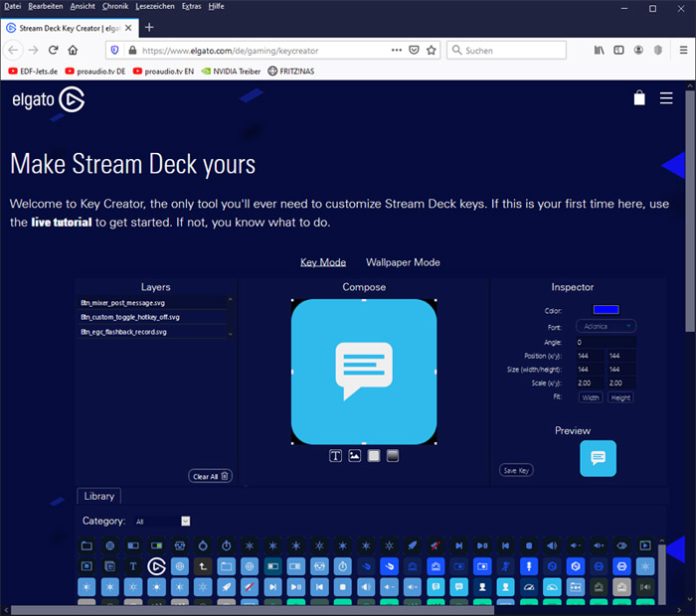
Task: Select the gradient background fill icon
Action: [x=393, y=456]
